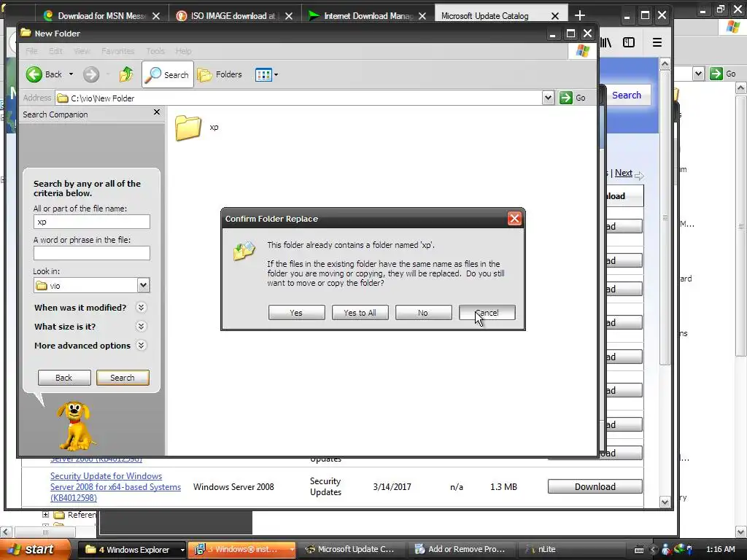Click Yes in Confirm Folder Replace dialog
747x560 pixels.
coord(296,313)
